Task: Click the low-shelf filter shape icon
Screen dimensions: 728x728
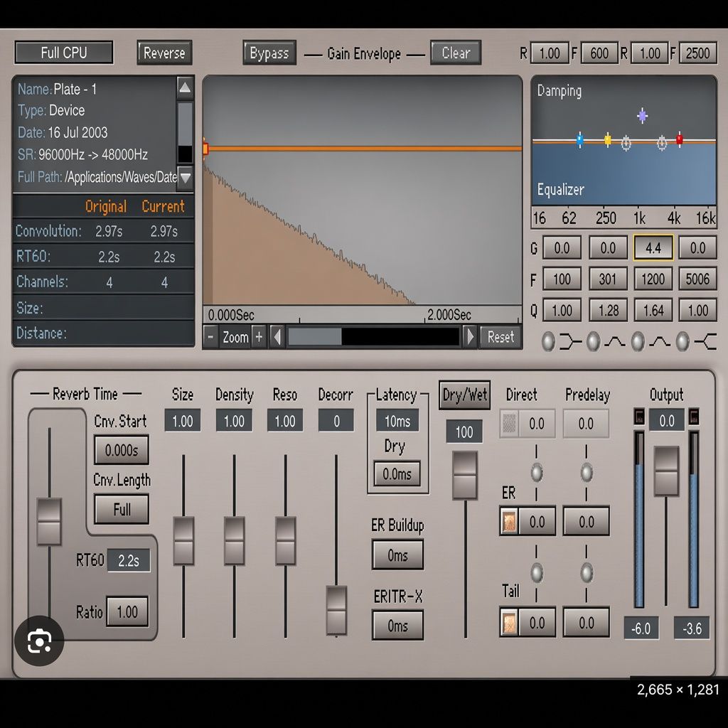Action: [x=571, y=342]
